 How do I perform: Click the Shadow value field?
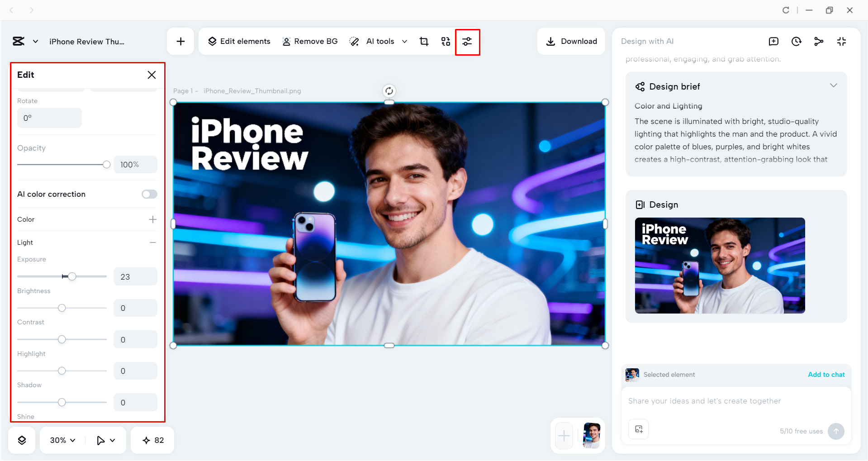135,403
